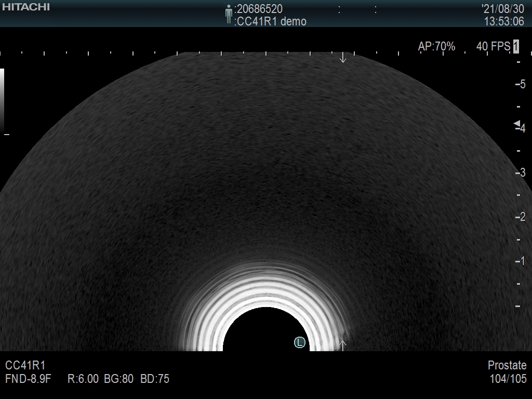
Task: Click the black probe center circle
Action: pyautogui.click(x=266, y=330)
